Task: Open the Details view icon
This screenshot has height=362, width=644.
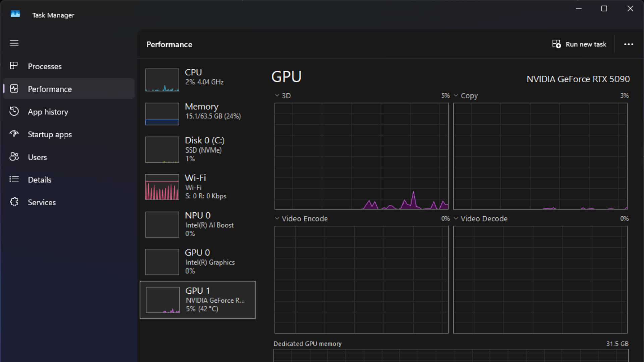Action: (x=14, y=180)
